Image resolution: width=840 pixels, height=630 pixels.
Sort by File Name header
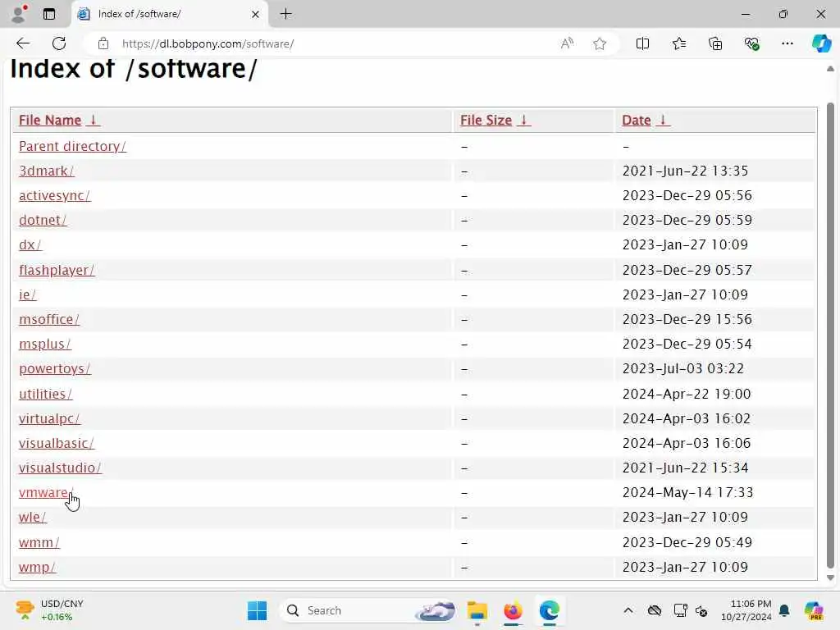point(59,120)
